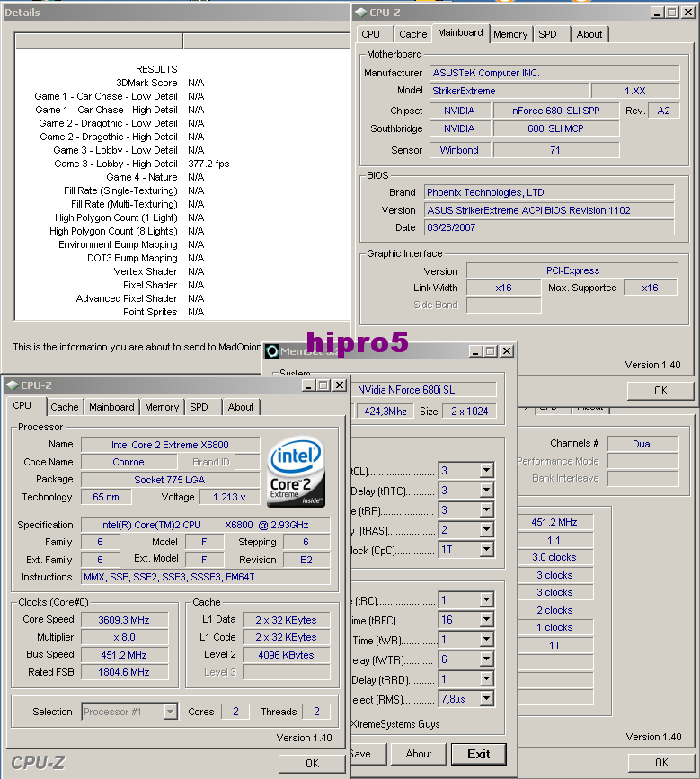Image resolution: width=700 pixels, height=779 pixels.
Task: Close the upper CPU-Z Mainboard window
Action: [x=688, y=13]
